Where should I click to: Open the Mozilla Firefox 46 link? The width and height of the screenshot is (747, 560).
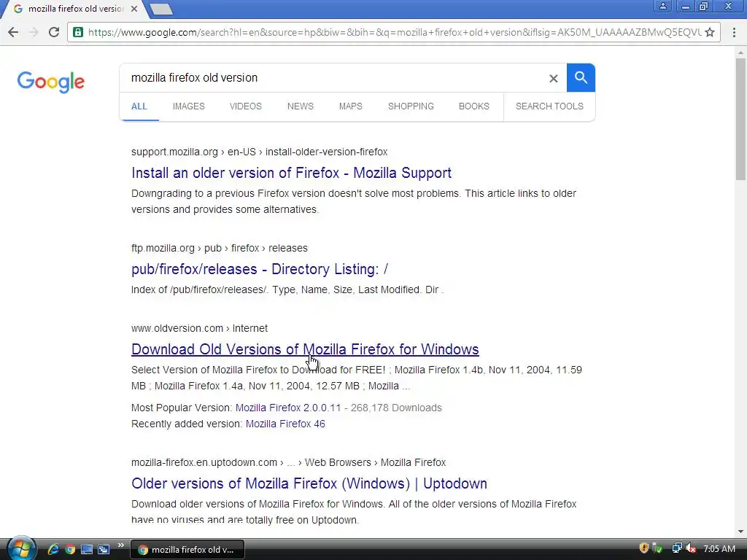tap(285, 424)
